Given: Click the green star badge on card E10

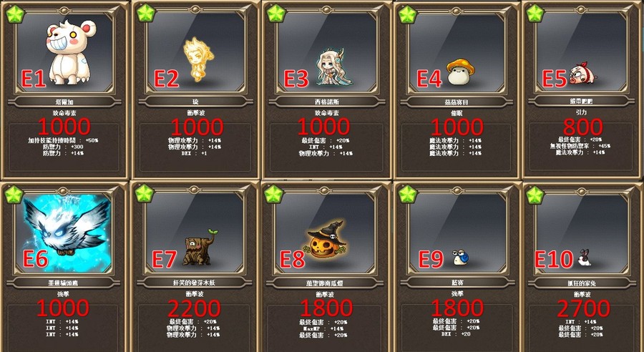Looking at the screenshot, I should tap(535, 195).
